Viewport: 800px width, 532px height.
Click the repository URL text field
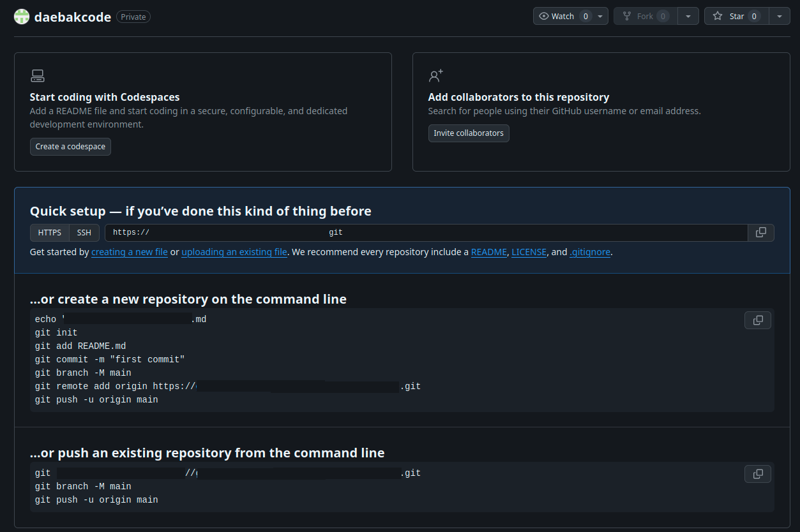click(x=426, y=233)
